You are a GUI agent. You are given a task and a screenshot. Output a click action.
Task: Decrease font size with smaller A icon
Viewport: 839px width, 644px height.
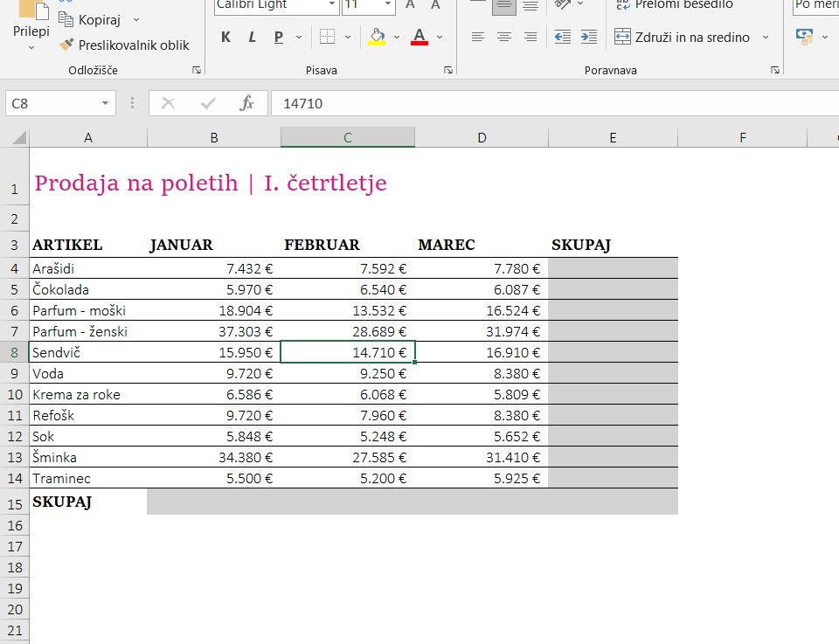tap(435, 5)
